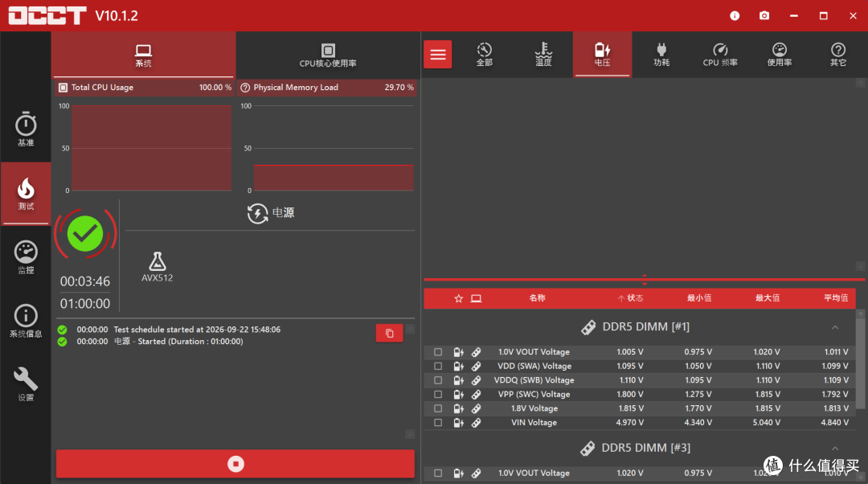Check the DIMM #1 1.0V VOUT Voltage box
Screen dimensions: 868x484
click(x=438, y=351)
